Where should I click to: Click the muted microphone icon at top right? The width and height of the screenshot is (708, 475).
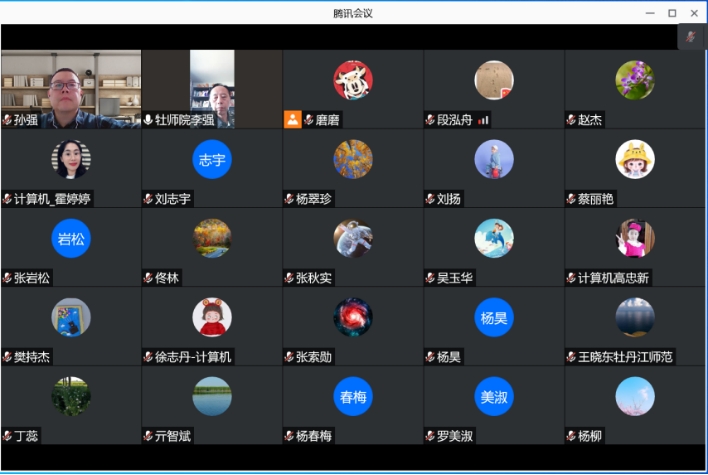click(690, 37)
